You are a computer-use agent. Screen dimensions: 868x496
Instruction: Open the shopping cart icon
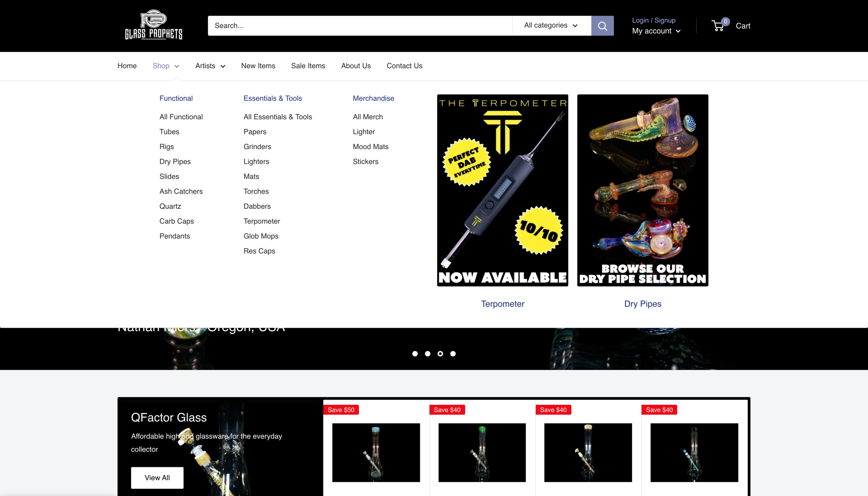[718, 26]
